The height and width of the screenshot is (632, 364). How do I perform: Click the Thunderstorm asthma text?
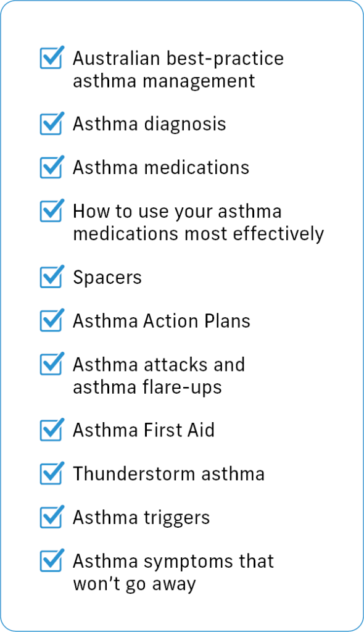click(x=168, y=474)
